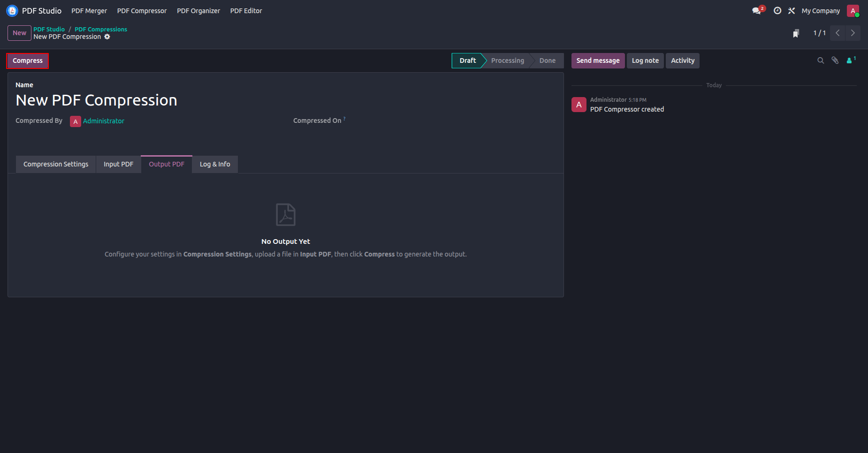Open the user avatar menu

pyautogui.click(x=853, y=11)
